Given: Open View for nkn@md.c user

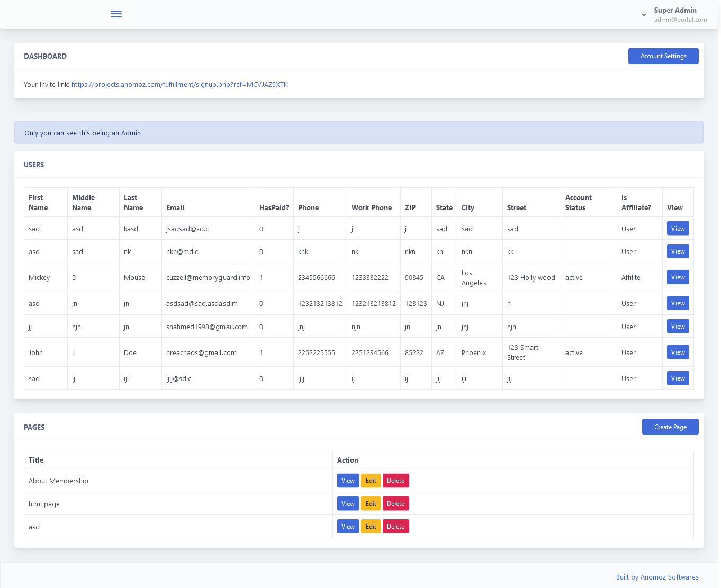Looking at the screenshot, I should 678,251.
